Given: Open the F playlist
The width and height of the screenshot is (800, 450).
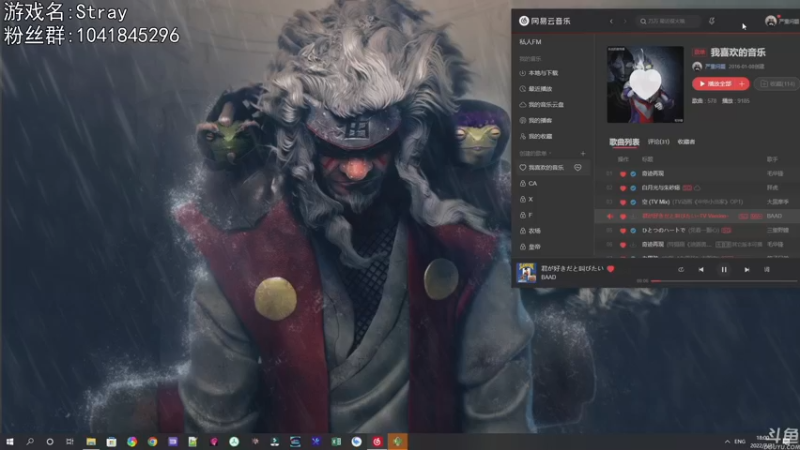Looking at the screenshot, I should (527, 215).
